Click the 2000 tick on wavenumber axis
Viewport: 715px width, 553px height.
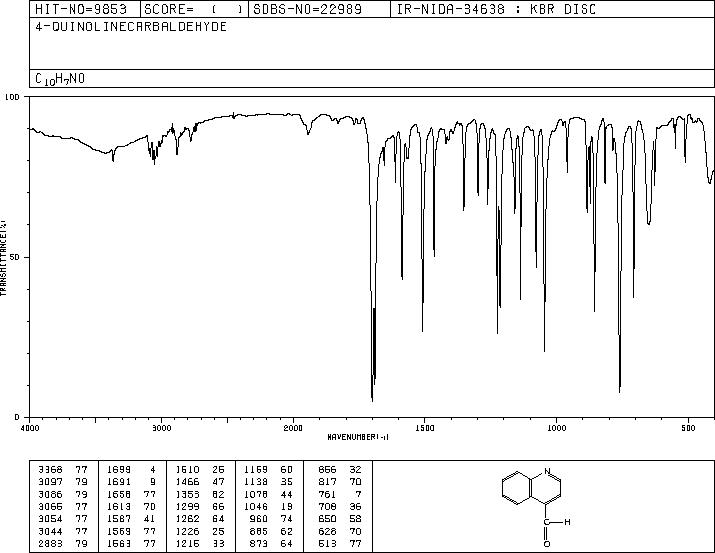pos(293,428)
